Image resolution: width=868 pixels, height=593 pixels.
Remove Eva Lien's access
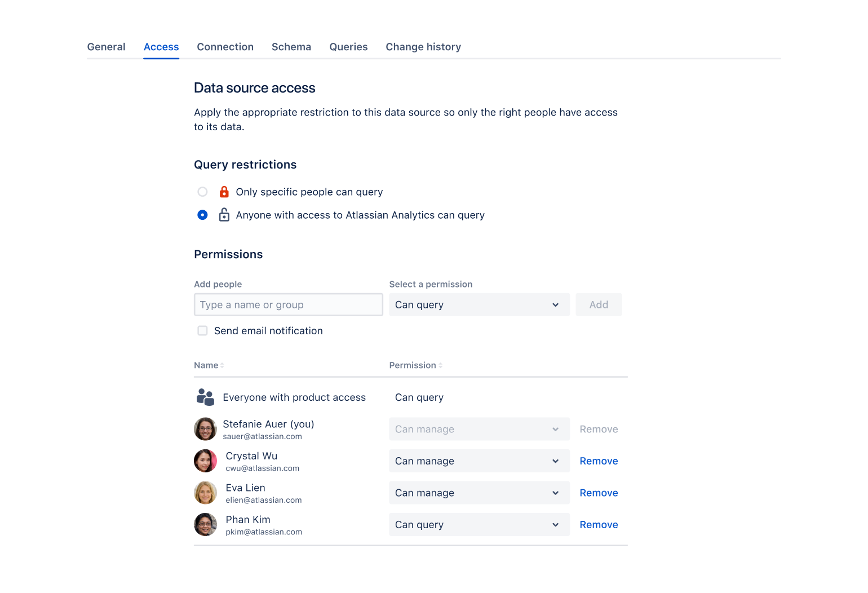tap(599, 492)
